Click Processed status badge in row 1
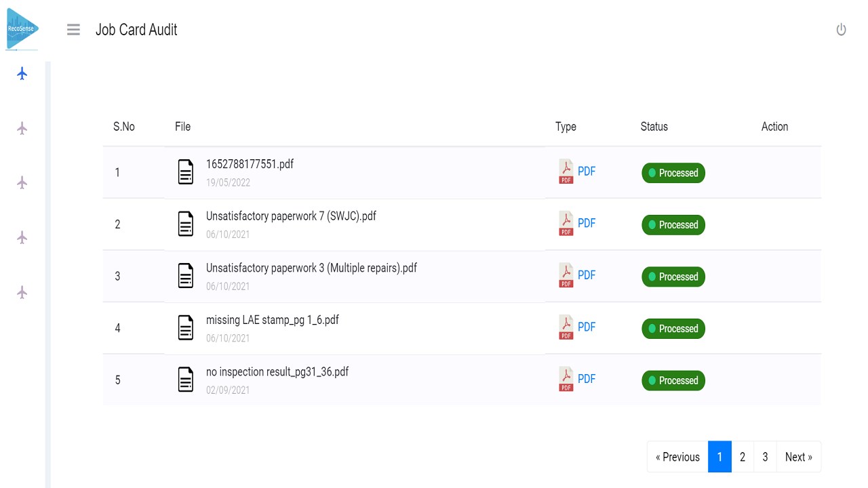868x488 pixels. coord(673,173)
